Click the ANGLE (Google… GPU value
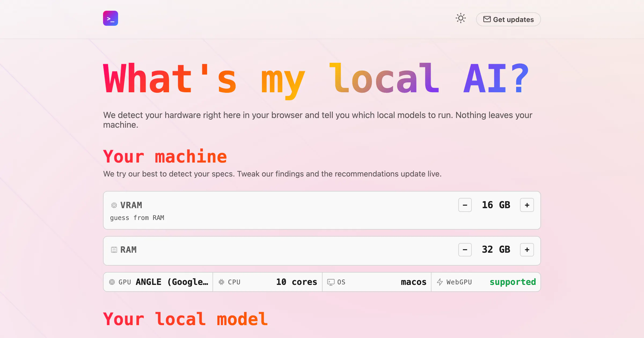Image resolution: width=644 pixels, height=338 pixels. coord(172,282)
